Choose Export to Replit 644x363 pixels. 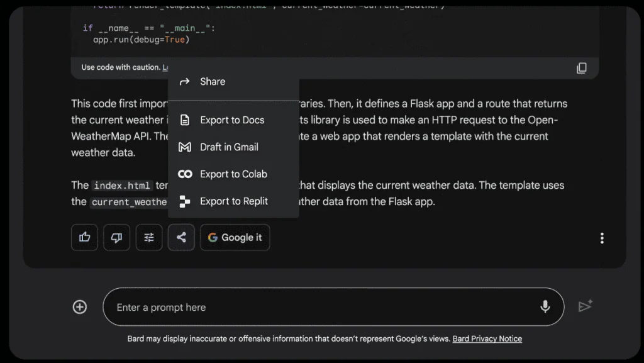click(225, 201)
